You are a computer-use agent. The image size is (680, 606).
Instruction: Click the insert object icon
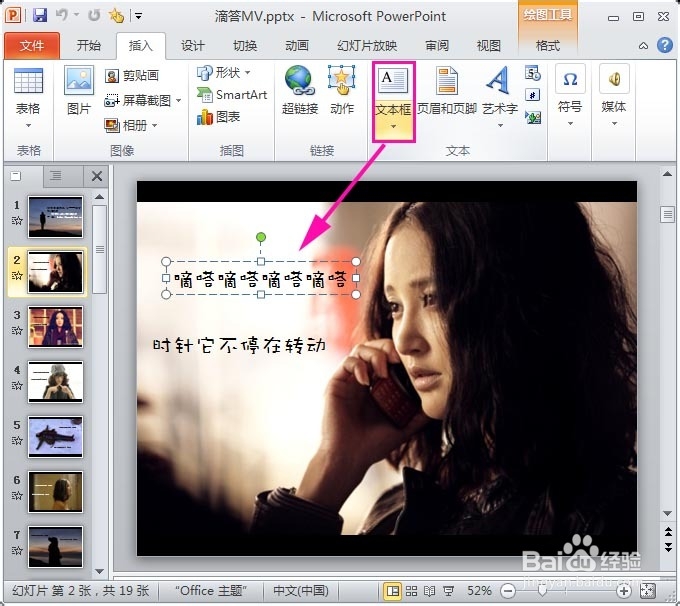point(533,117)
